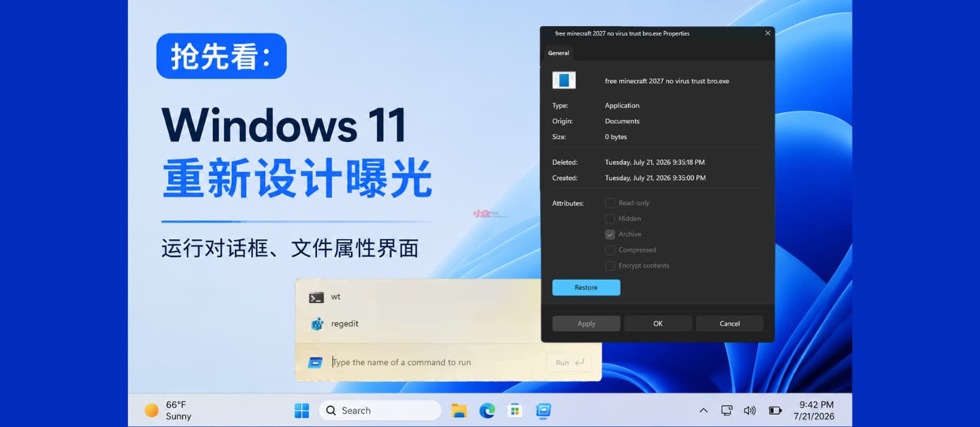Show hidden system tray icons
This screenshot has height=427, width=980.
(x=703, y=411)
